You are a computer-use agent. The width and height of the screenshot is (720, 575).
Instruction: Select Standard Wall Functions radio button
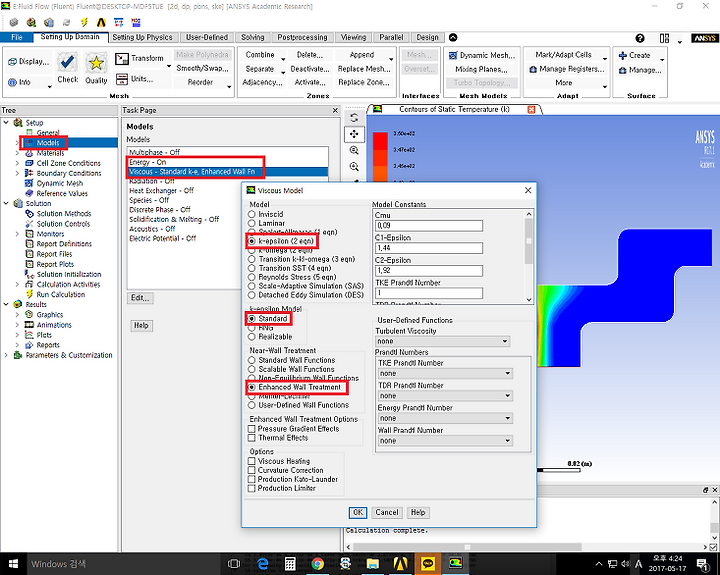click(x=252, y=360)
